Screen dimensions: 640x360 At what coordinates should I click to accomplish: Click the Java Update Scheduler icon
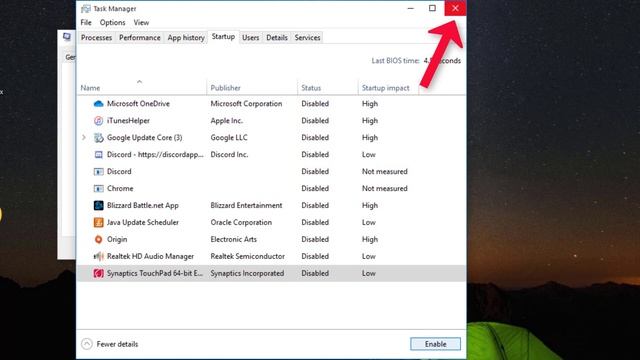98,222
